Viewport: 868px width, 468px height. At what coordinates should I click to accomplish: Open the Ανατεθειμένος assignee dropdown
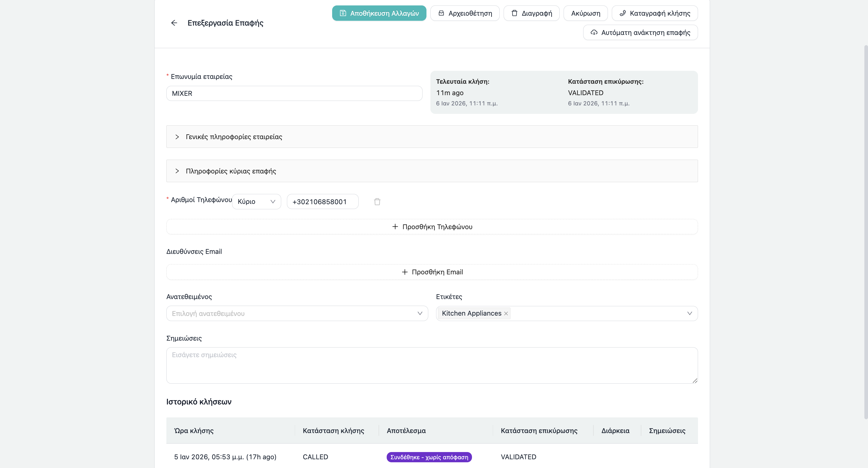click(x=297, y=314)
